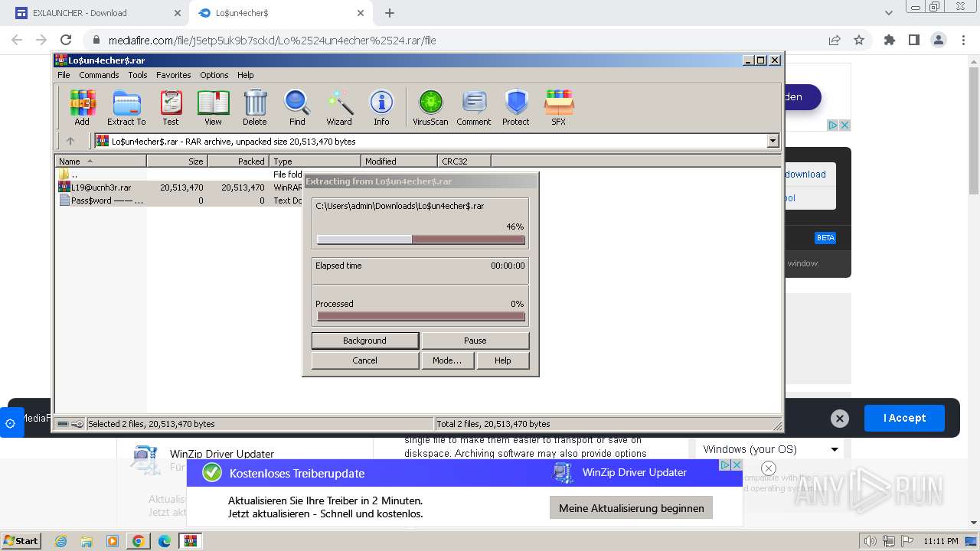Sort by the Name column header
Screen dimensions: 980x551
(100, 161)
